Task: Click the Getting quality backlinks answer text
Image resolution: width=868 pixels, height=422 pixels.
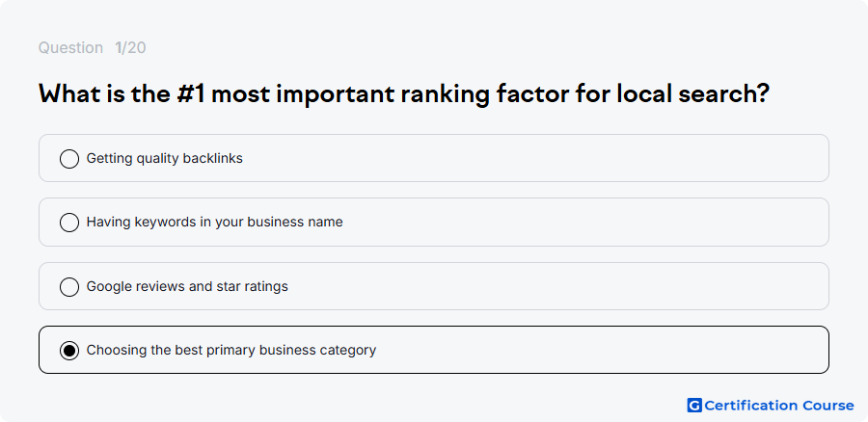Action: [164, 158]
